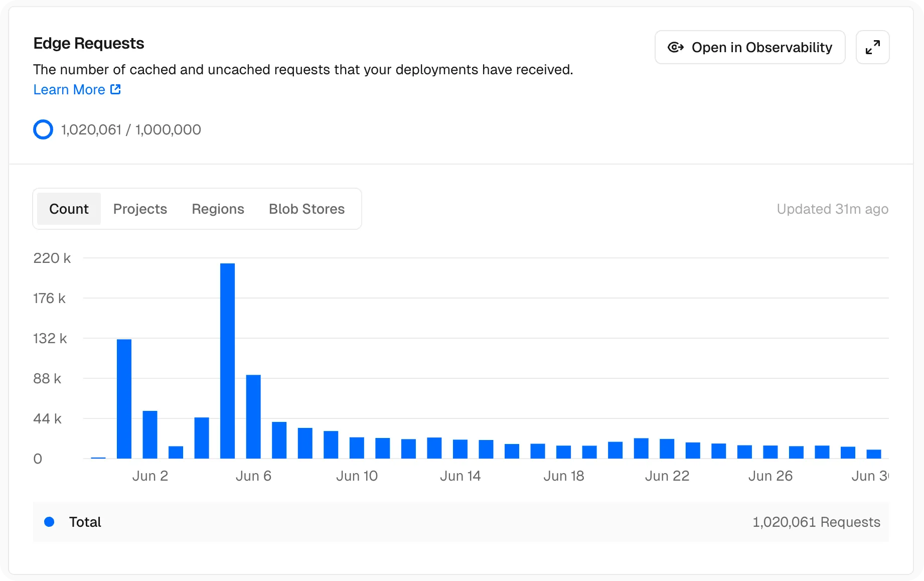Screen dimensions: 924x581
Task: Click the eye icon in Open in Observability
Action: coord(675,47)
